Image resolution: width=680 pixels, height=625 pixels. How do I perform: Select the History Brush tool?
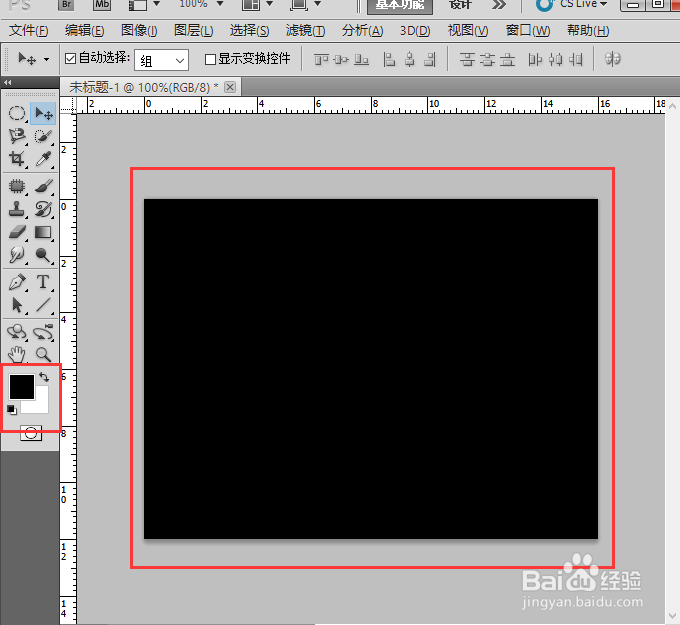43,209
